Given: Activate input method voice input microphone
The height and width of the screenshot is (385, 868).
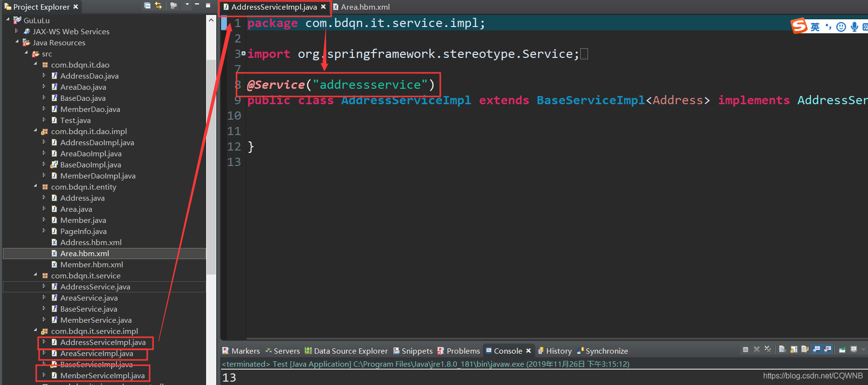Looking at the screenshot, I should click(x=854, y=27).
